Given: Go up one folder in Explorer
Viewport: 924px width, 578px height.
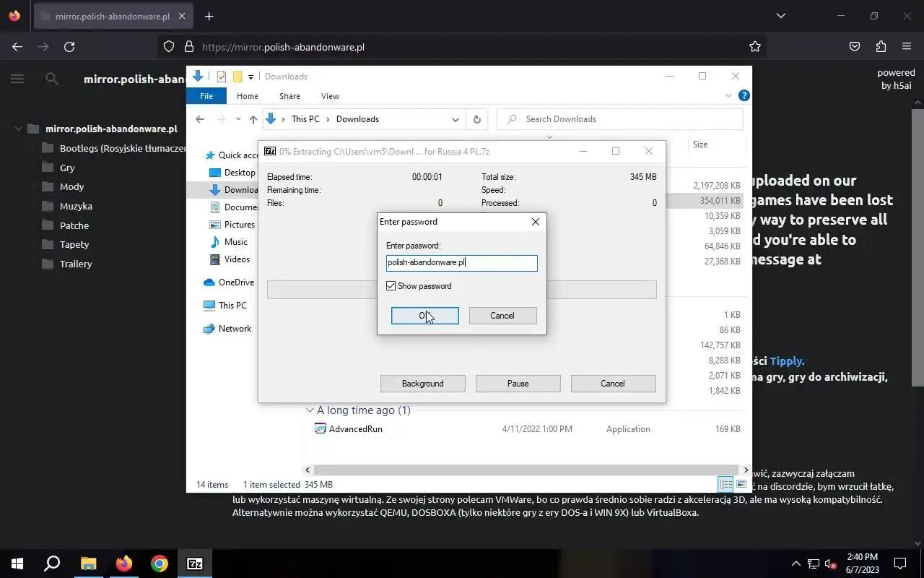Looking at the screenshot, I should pyautogui.click(x=253, y=119).
